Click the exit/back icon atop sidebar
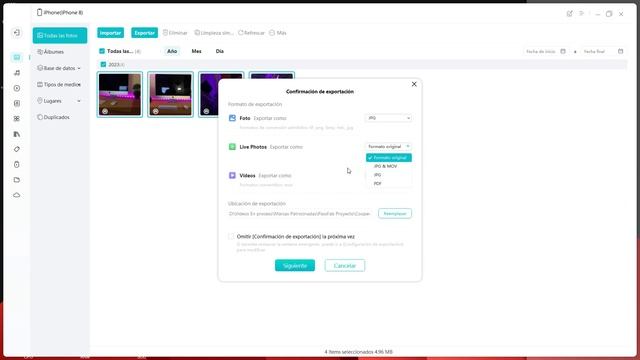 [17, 32]
